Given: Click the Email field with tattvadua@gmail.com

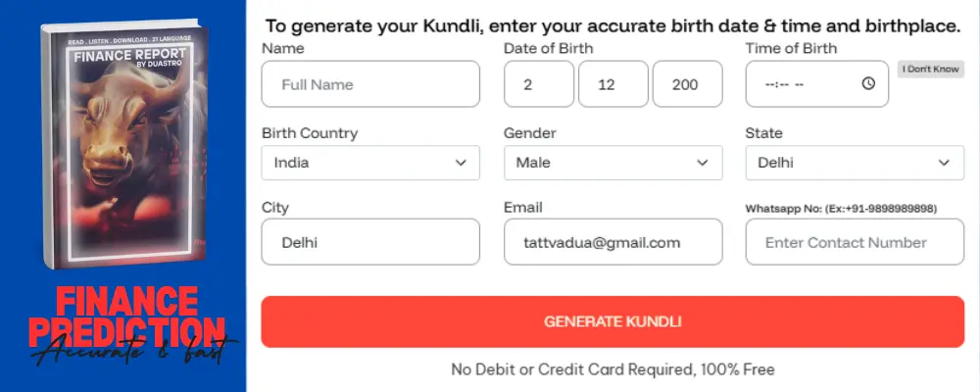Looking at the screenshot, I should (612, 242).
